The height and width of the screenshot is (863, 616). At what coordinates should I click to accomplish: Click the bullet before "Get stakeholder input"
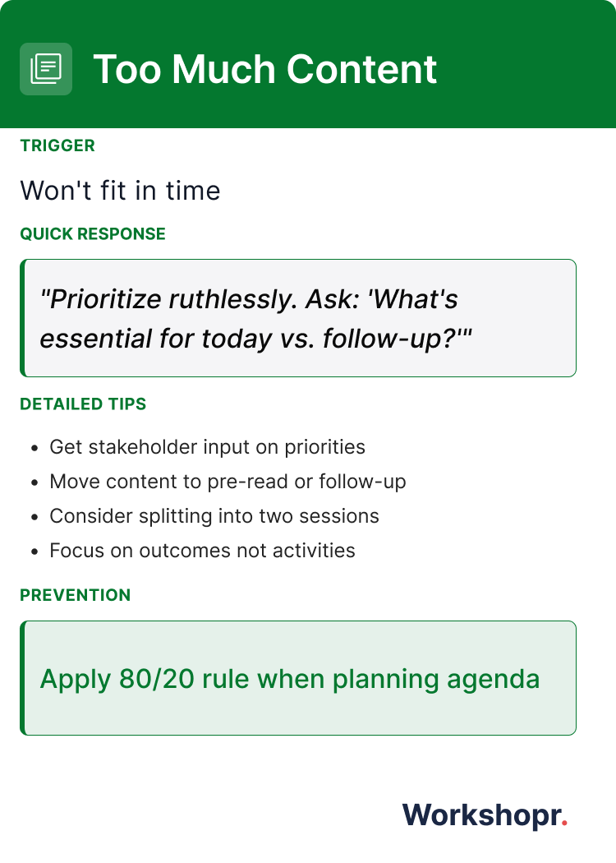click(x=34, y=449)
